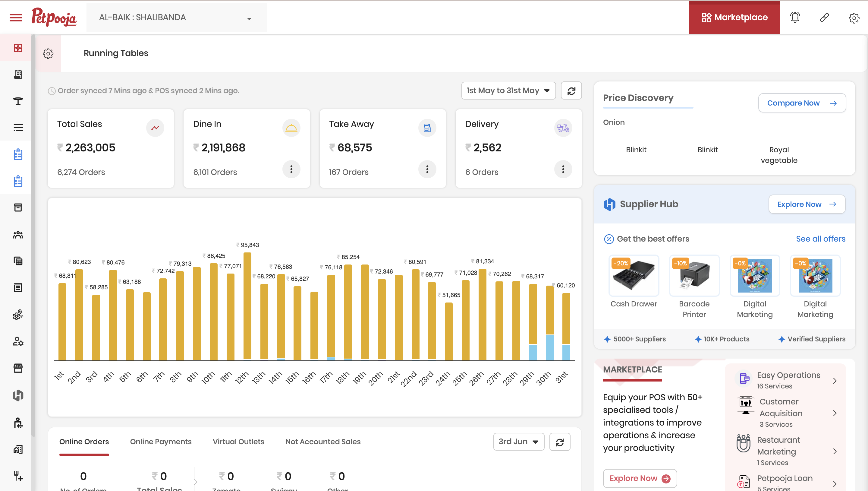Click the Take Away bag icon

click(427, 128)
